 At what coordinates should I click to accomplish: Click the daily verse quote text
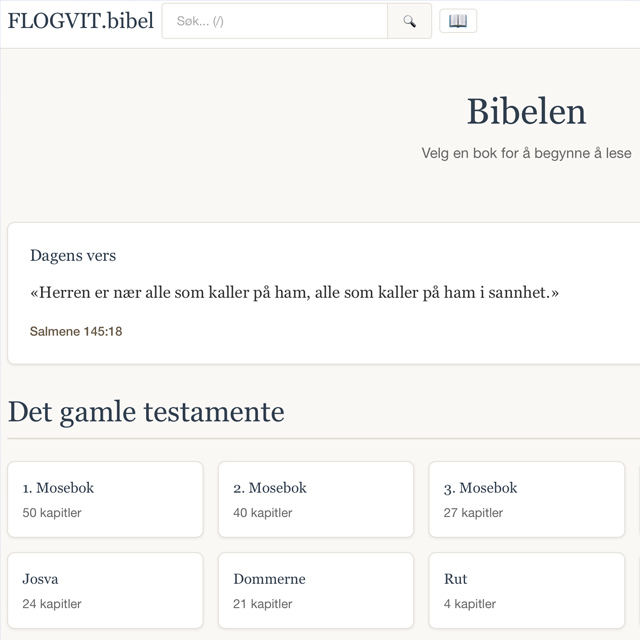click(x=294, y=293)
